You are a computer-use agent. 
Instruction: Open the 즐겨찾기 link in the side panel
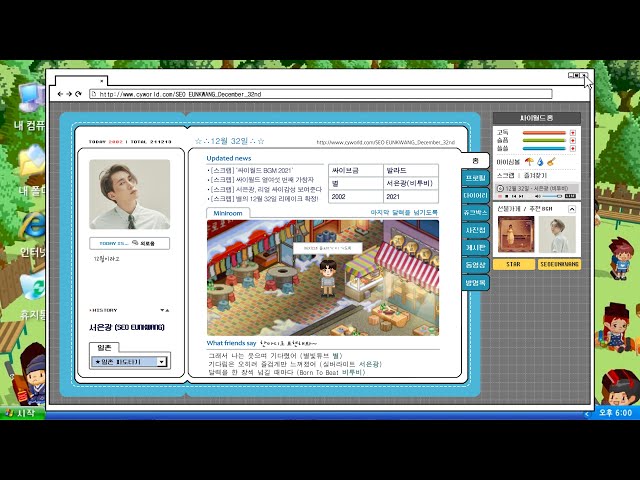point(535,175)
